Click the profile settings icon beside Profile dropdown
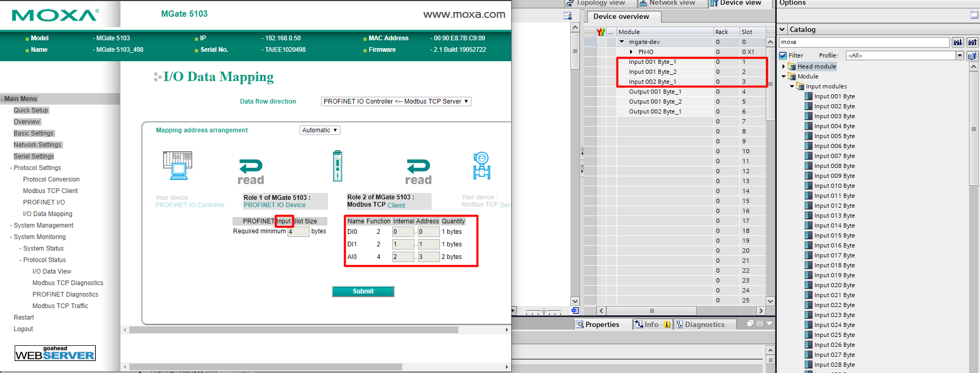The width and height of the screenshot is (980, 373). (x=973, y=55)
